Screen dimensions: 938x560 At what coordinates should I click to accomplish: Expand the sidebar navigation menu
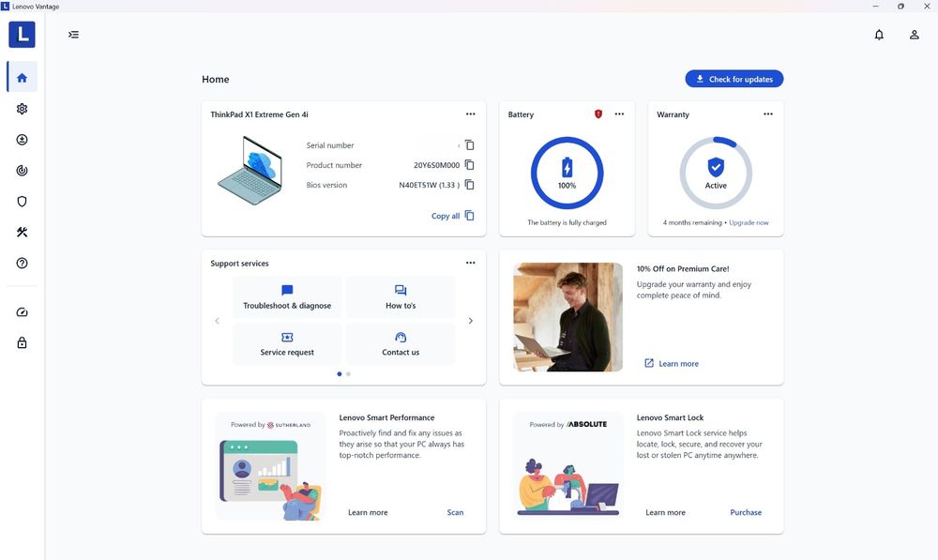click(x=73, y=35)
